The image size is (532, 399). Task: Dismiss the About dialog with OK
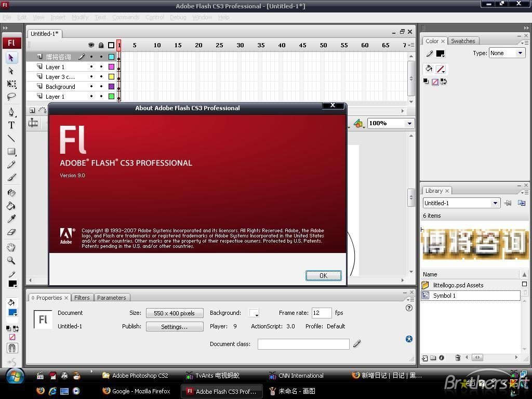(x=323, y=275)
